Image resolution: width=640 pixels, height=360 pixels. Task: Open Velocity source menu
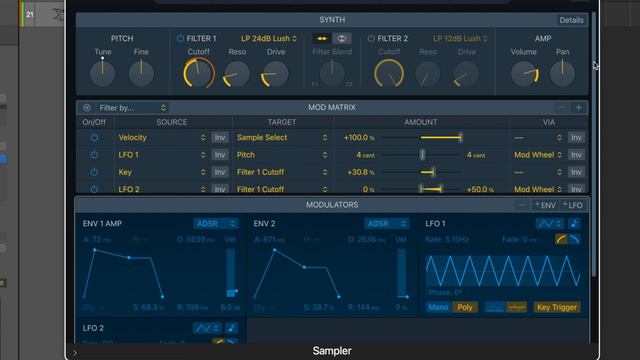[162, 138]
